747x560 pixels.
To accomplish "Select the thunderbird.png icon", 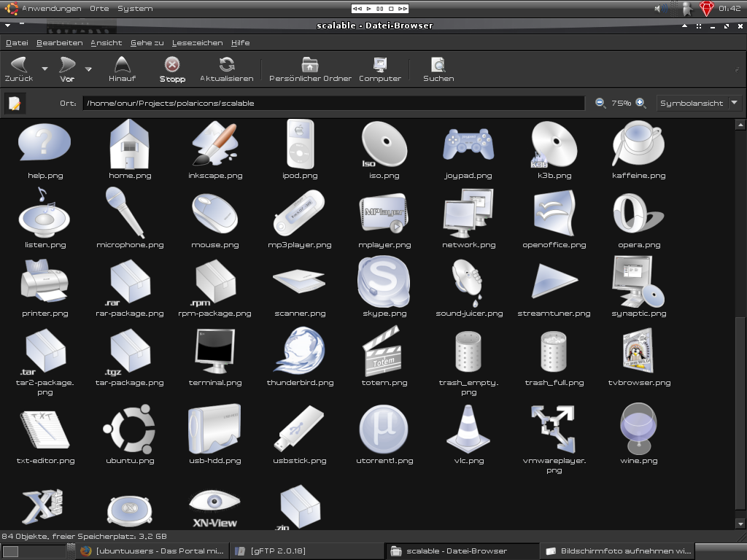I will click(300, 351).
